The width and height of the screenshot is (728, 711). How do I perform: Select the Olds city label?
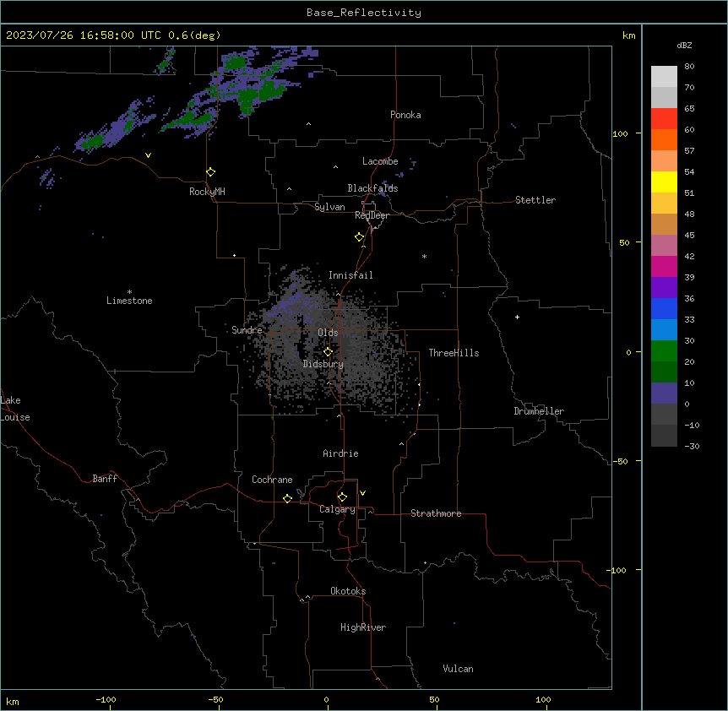click(x=328, y=333)
